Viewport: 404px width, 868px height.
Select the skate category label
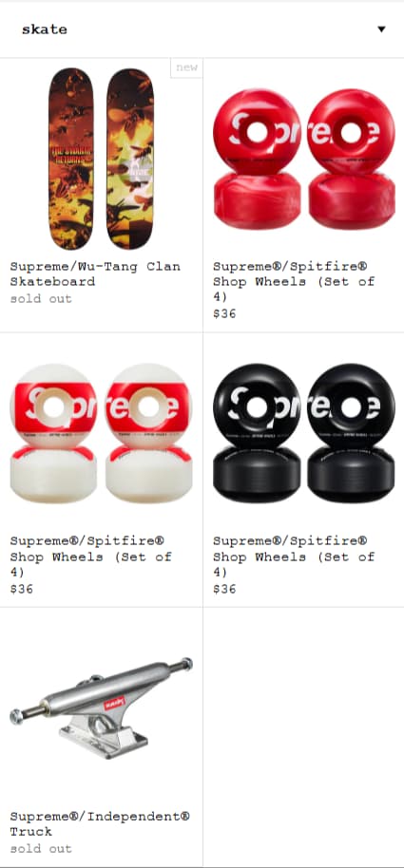tap(45, 29)
